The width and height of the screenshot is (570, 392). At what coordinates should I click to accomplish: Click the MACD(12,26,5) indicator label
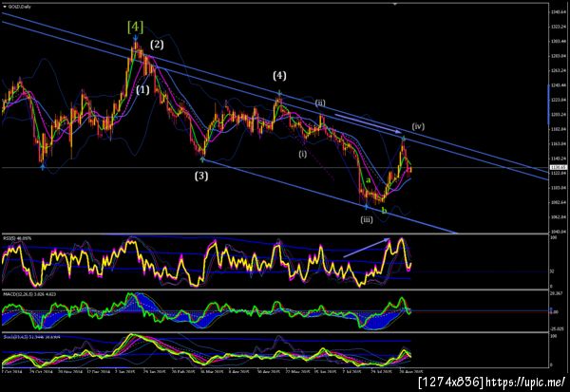29,294
